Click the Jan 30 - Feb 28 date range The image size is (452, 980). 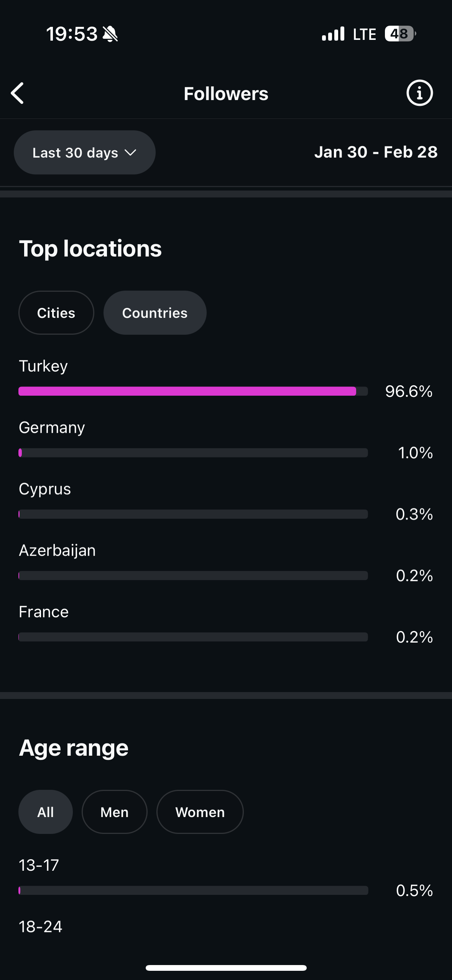(x=376, y=152)
